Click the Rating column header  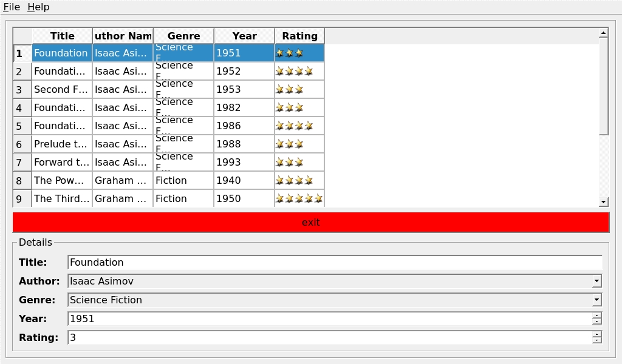[299, 36]
